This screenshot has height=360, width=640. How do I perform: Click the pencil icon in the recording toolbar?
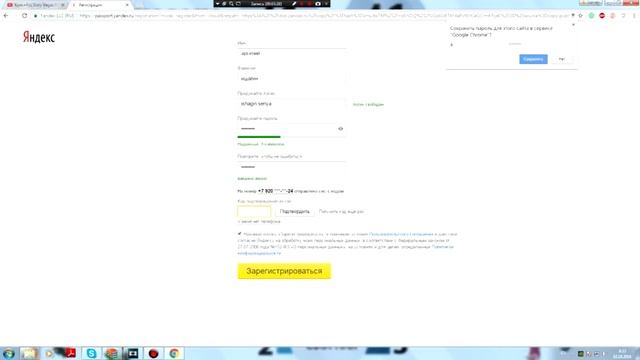294,4
